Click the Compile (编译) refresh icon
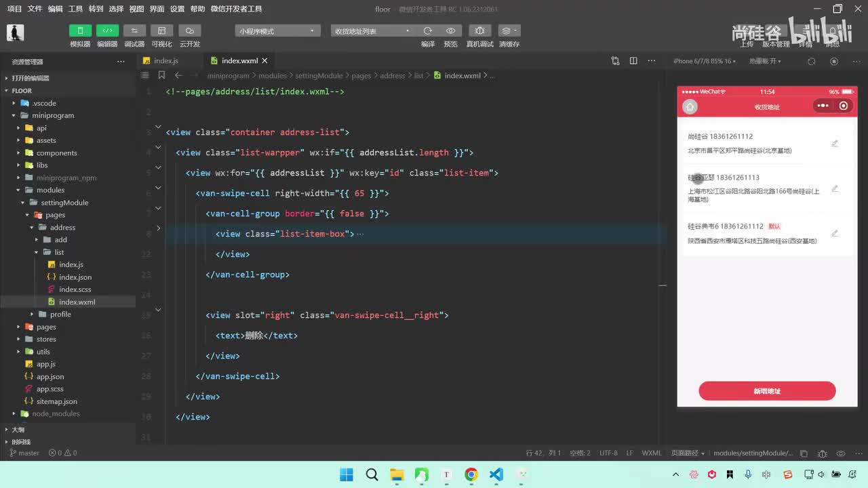 (x=428, y=31)
